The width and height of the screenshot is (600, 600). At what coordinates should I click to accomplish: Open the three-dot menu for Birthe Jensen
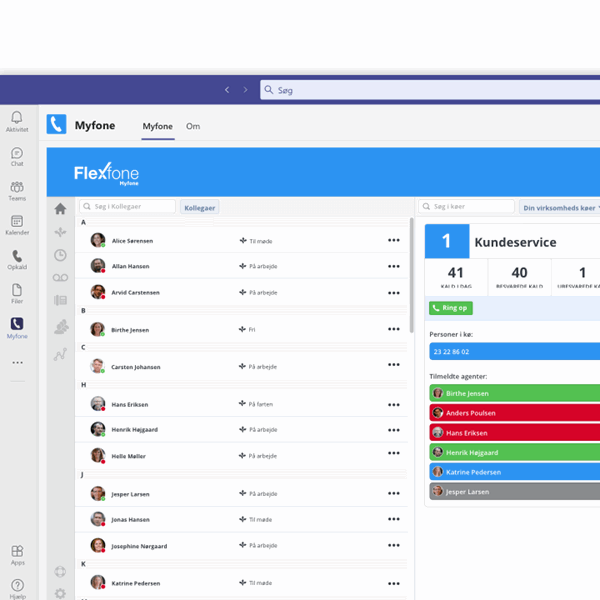pos(393,329)
